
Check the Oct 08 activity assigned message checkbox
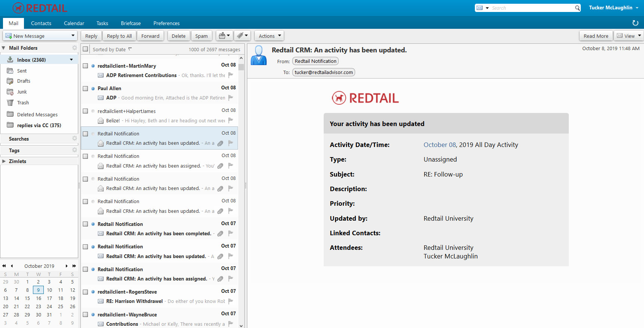pos(85,156)
